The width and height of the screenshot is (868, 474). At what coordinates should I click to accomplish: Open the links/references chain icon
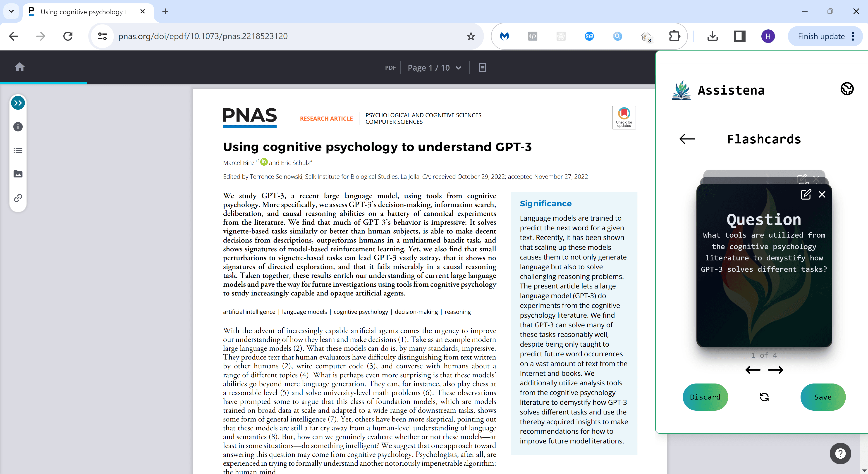click(x=18, y=198)
